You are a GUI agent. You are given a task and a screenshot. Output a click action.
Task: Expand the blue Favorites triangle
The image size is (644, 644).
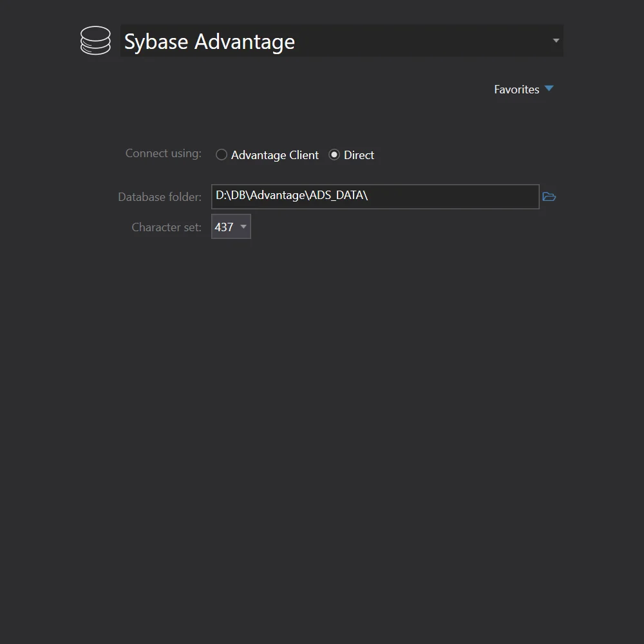[x=549, y=89]
